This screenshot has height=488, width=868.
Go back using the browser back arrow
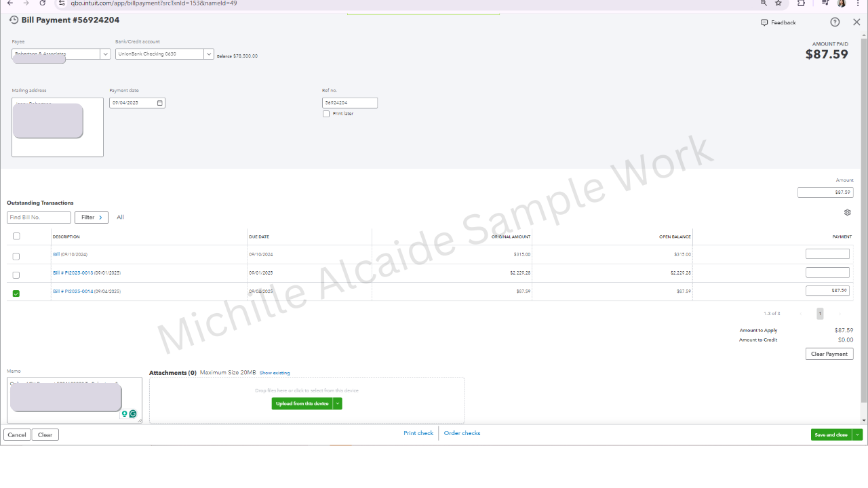coord(9,3)
